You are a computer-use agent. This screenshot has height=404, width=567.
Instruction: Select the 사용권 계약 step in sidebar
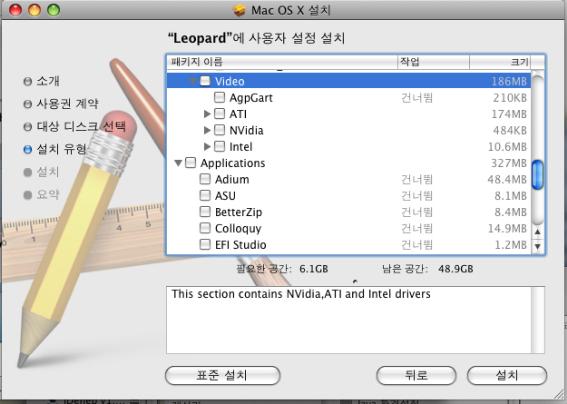[61, 104]
